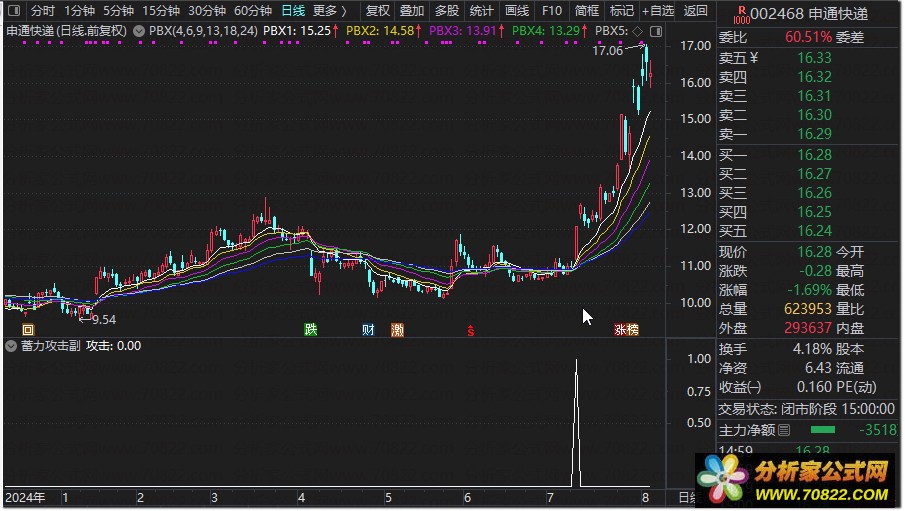The image size is (905, 511).
Task: Click the 17.06 high price label
Action: (608, 51)
